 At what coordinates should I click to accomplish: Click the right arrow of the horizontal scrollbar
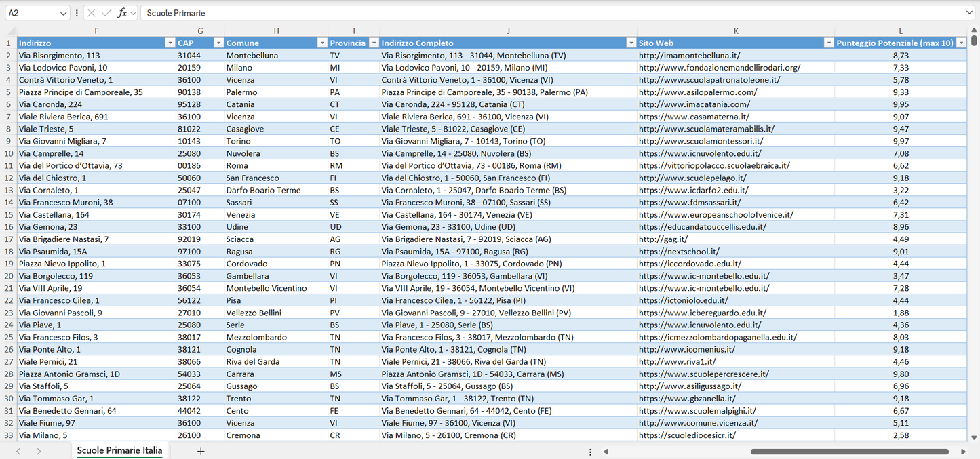(964, 450)
